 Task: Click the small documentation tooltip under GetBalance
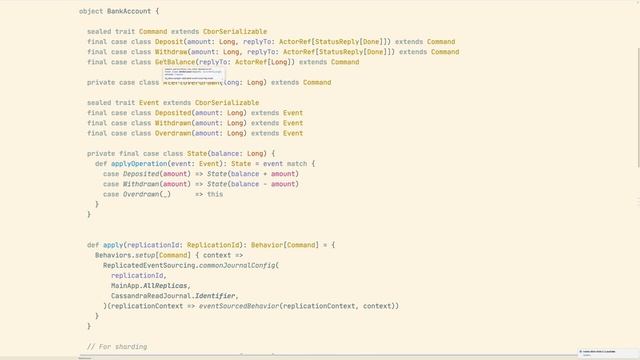[194, 74]
